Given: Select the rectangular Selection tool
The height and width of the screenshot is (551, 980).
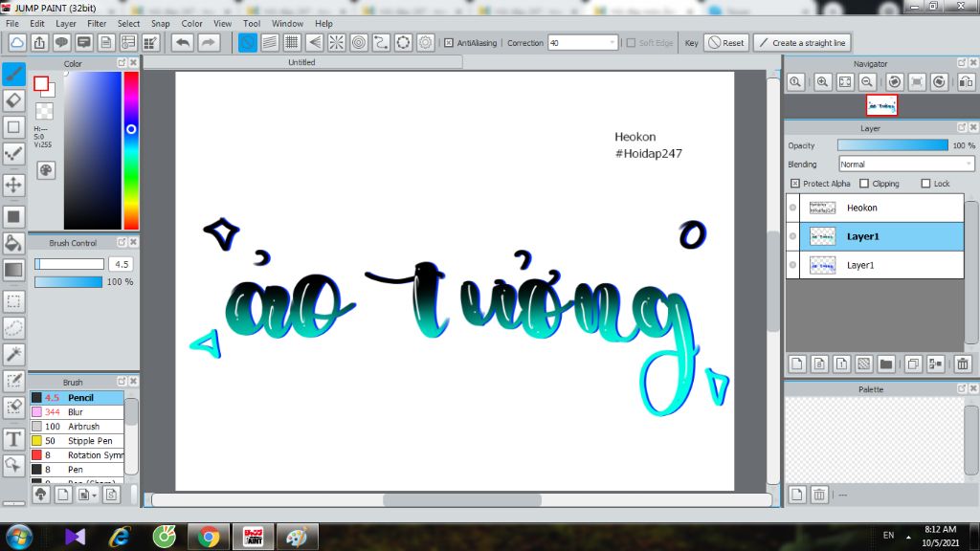Looking at the screenshot, I should click(x=13, y=301).
